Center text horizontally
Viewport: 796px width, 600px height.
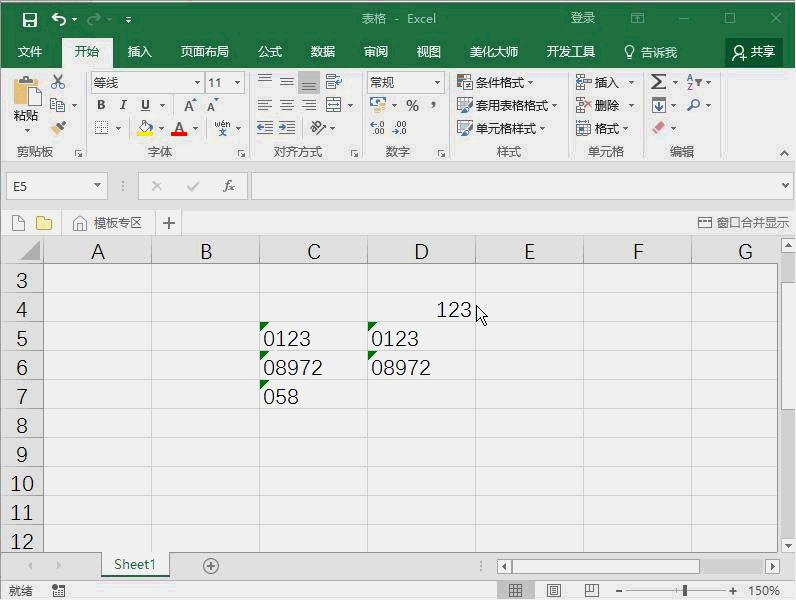[x=287, y=105]
